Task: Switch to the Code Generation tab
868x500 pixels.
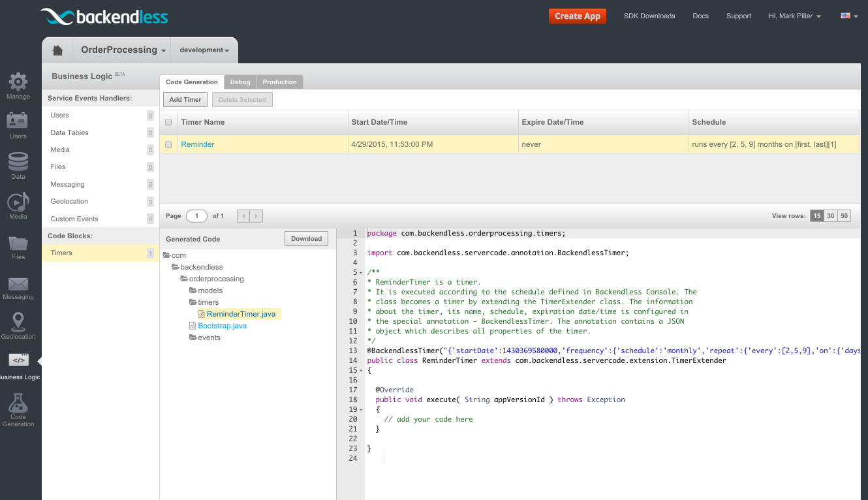Action: click(192, 82)
